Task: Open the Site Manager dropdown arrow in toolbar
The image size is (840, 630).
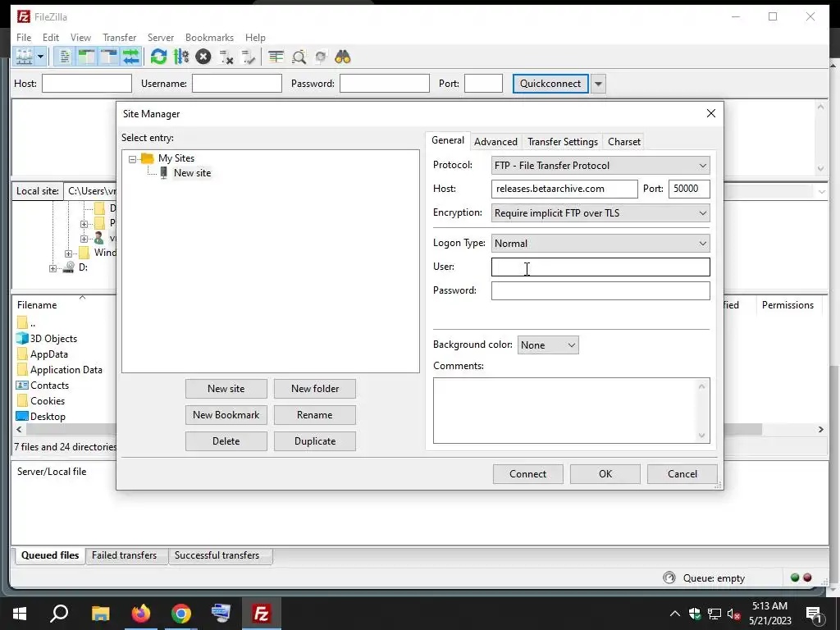Action: [40, 57]
